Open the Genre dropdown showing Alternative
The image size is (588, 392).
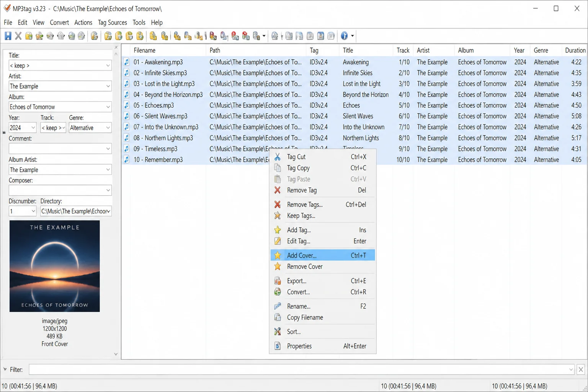click(108, 128)
